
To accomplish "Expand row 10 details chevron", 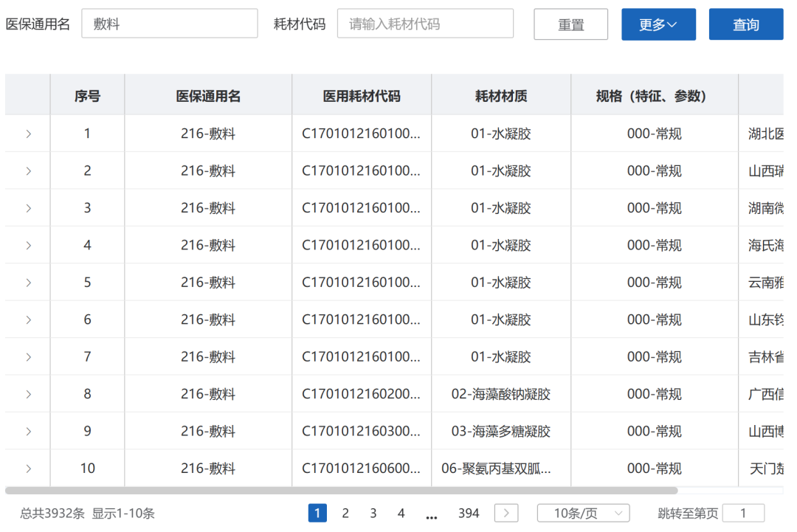I will 28,469.
